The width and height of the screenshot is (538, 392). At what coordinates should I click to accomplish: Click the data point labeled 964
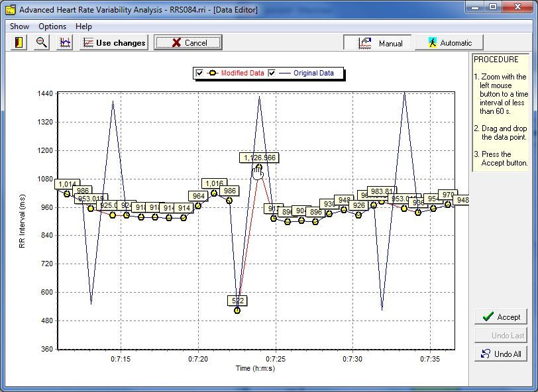198,205
